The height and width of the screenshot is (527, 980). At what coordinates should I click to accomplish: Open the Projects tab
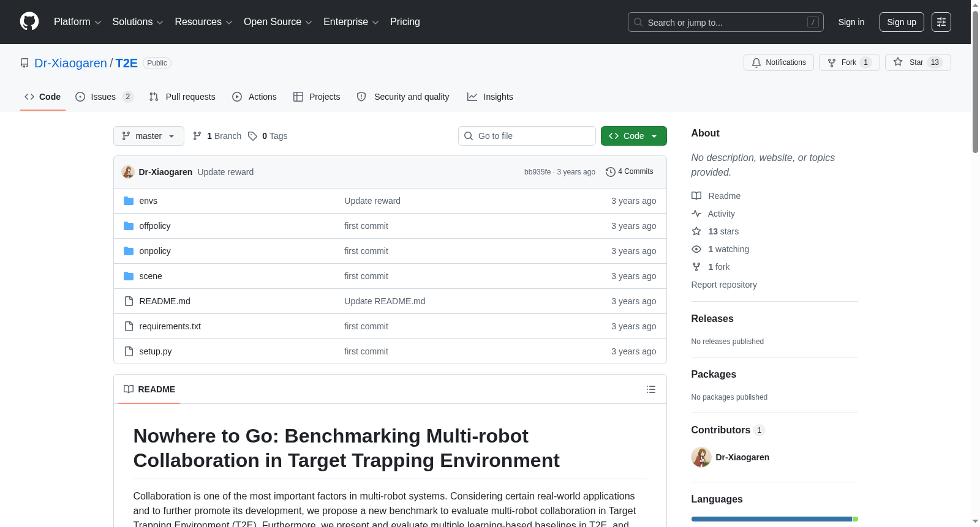click(317, 97)
